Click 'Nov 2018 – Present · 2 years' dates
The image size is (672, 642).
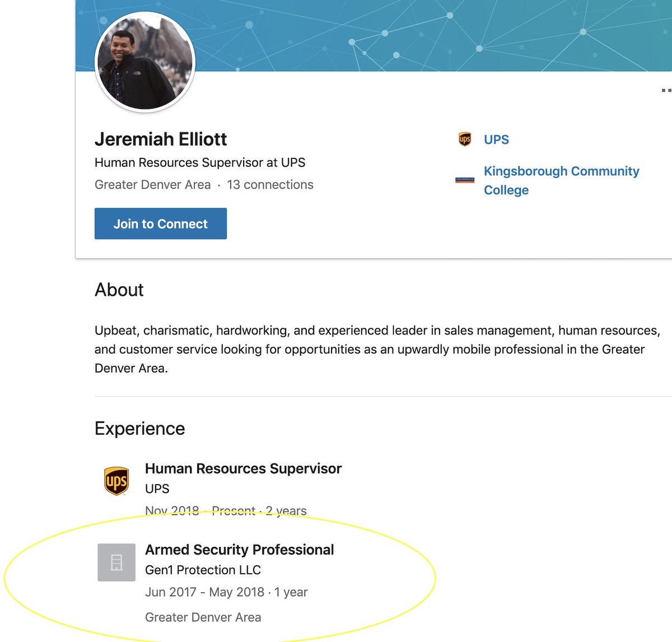tap(226, 510)
